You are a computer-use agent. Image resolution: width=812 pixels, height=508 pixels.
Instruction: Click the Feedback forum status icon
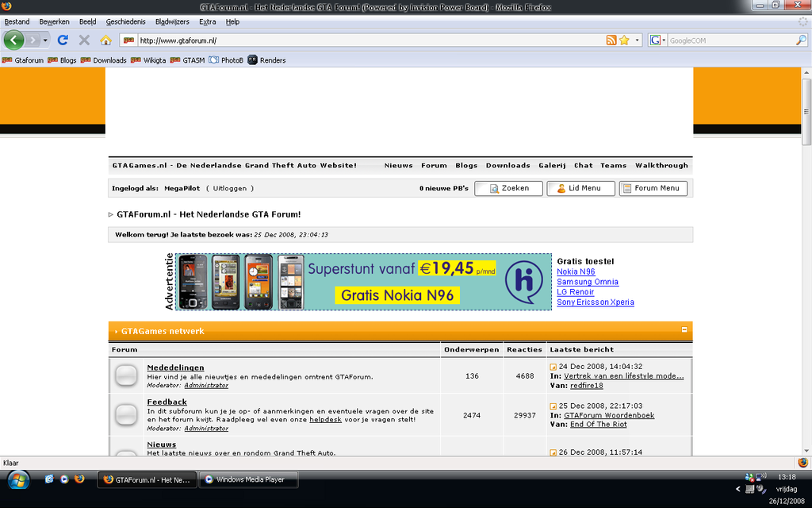(x=126, y=414)
